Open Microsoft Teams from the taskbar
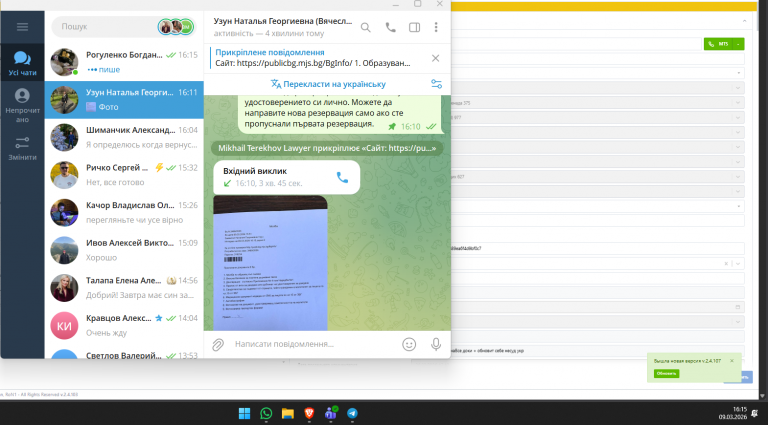Screen dimensions: 768x425 (331, 413)
